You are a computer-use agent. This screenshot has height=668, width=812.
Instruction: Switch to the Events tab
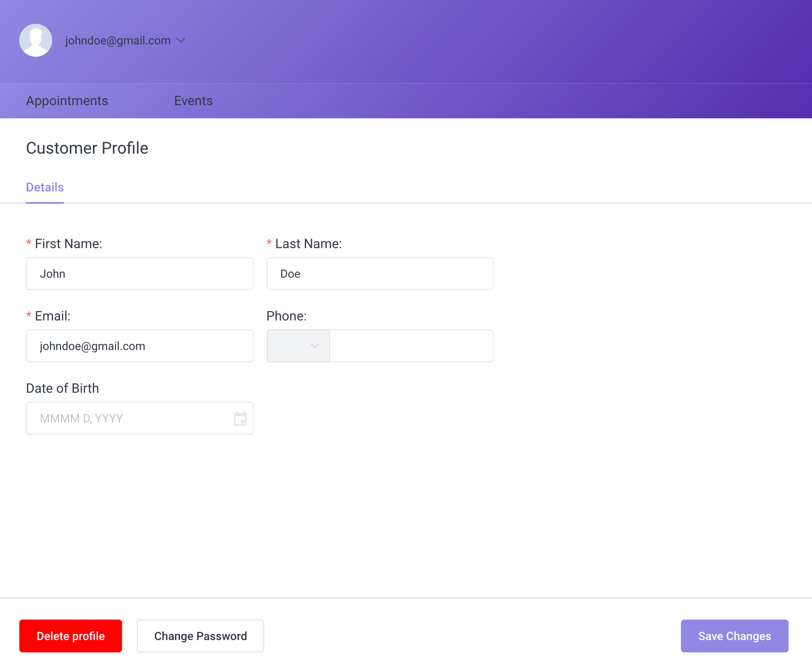point(194,100)
